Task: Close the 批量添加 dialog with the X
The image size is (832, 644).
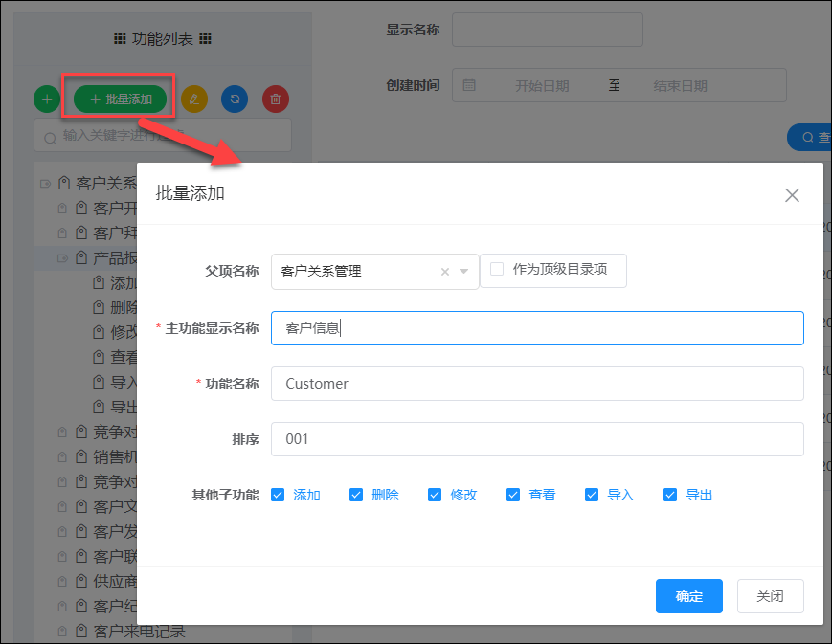Action: pyautogui.click(x=792, y=195)
